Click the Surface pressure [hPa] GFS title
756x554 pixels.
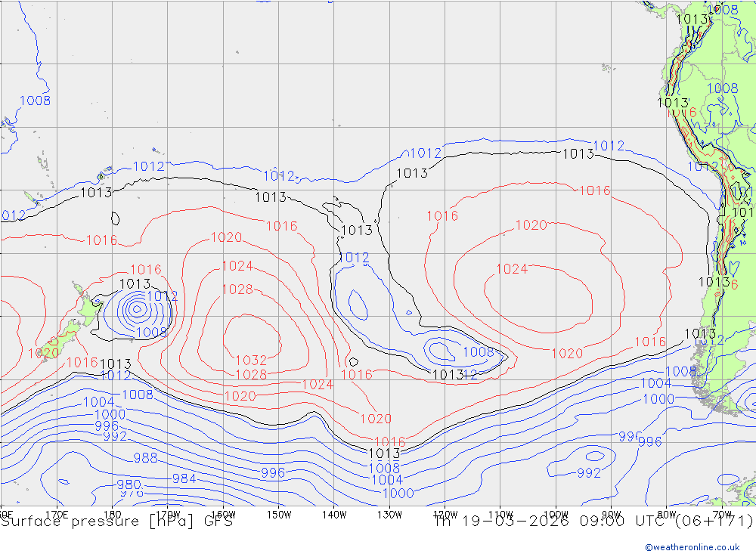click(116, 522)
